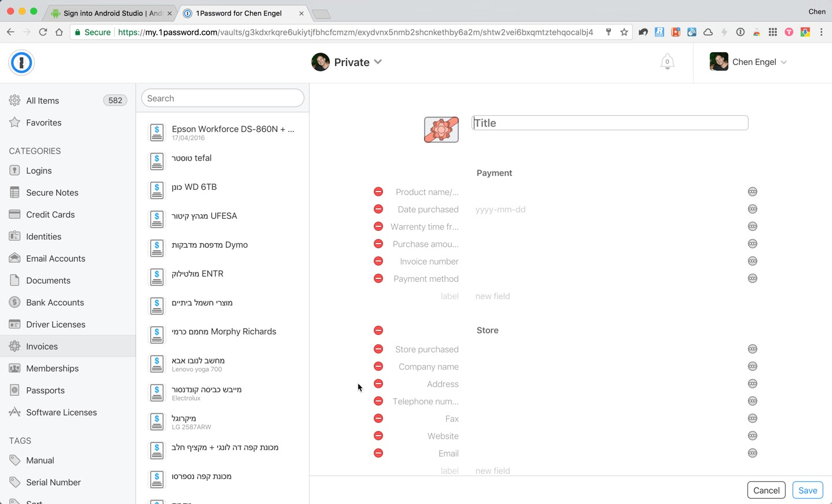Remove the Payment method field
The image size is (832, 504).
[378, 278]
